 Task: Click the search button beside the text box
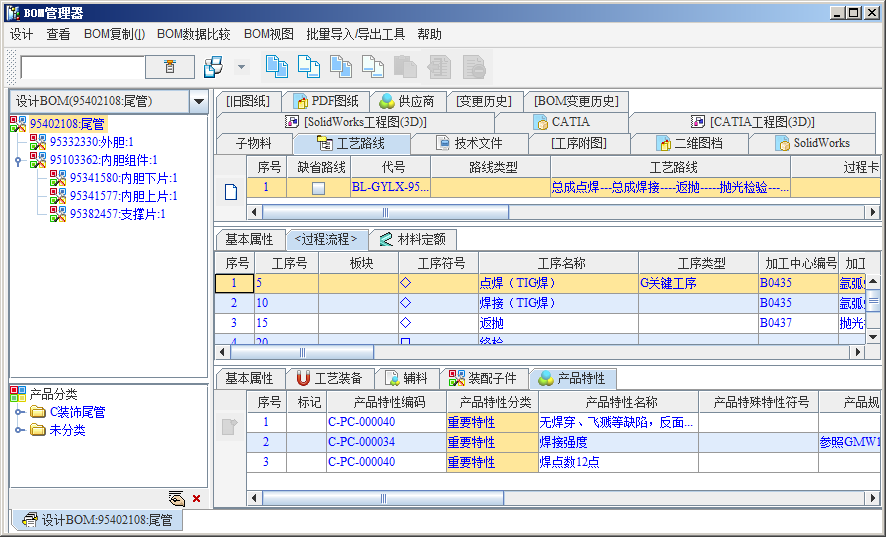(x=170, y=67)
